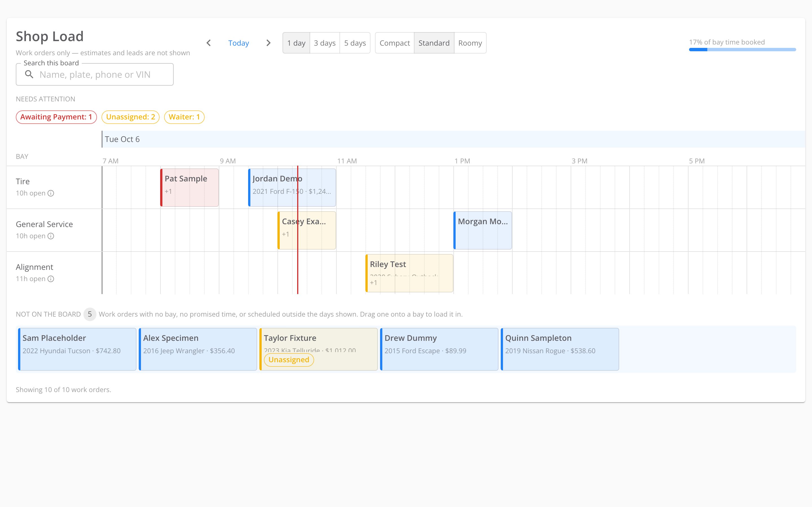The image size is (812, 507).
Task: Click the bay time booked progress bar
Action: [742, 50]
